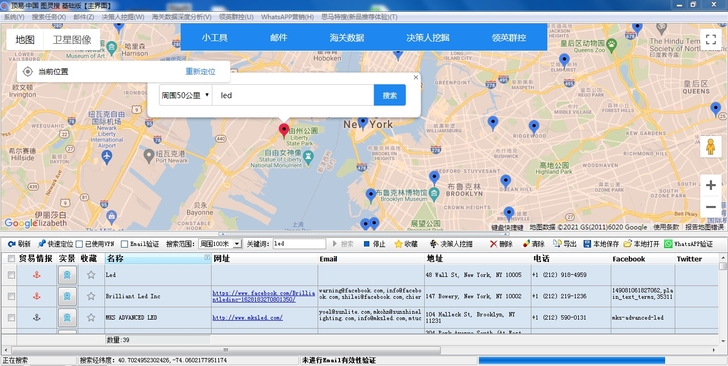Click the 导出 export icon
728x366 pixels.
[557, 244]
